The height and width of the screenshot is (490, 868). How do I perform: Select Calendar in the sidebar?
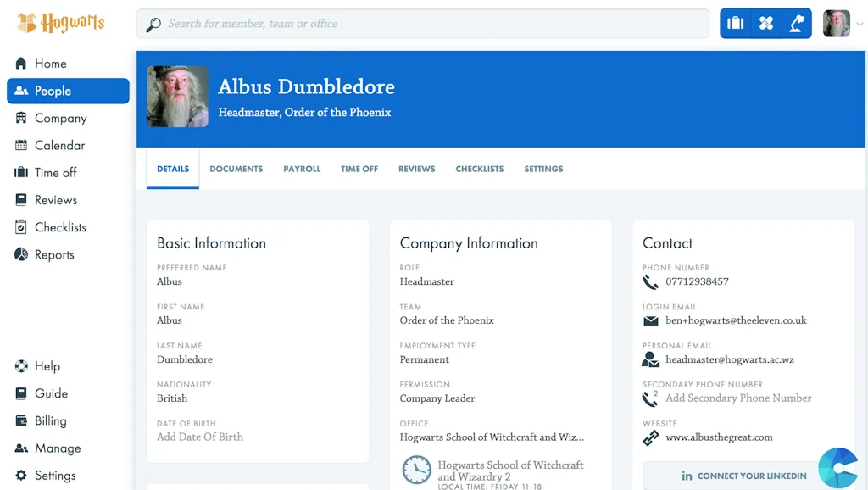click(x=59, y=146)
